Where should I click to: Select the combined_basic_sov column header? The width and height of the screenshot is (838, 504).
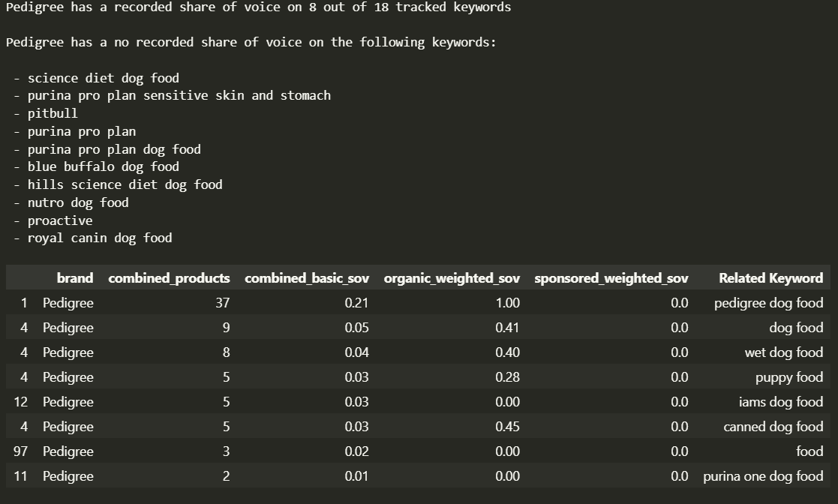point(307,278)
